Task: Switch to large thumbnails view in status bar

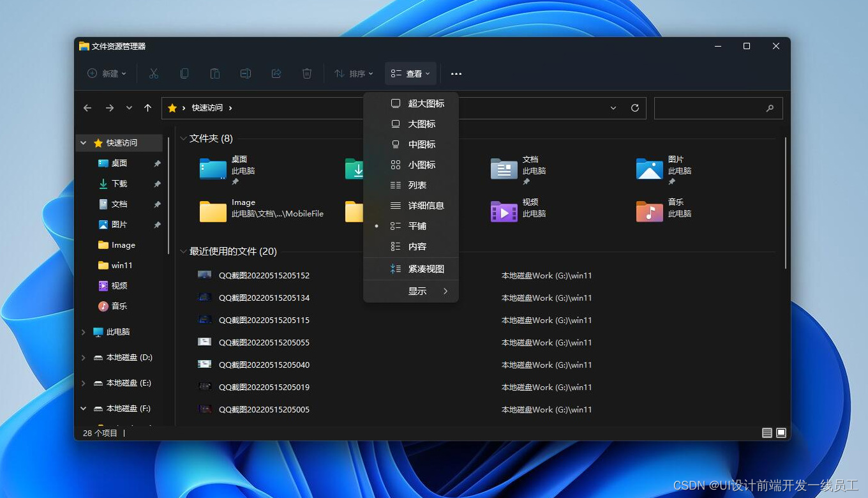Action: point(781,433)
